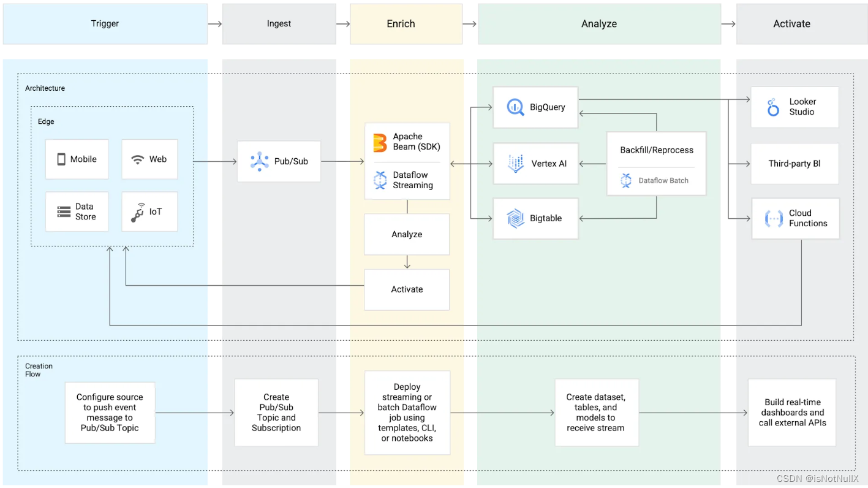Click the Mobile label text
The image size is (868, 488).
(83, 159)
